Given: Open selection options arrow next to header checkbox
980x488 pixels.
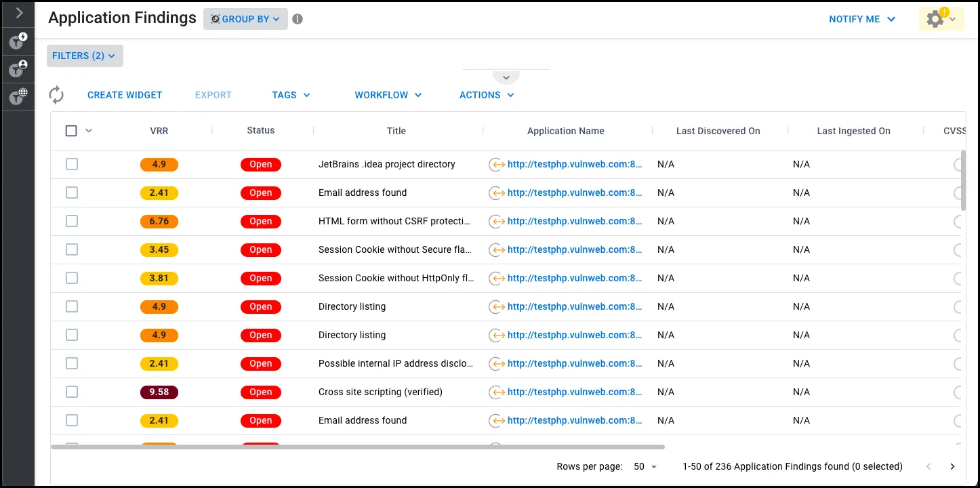Looking at the screenshot, I should point(89,131).
